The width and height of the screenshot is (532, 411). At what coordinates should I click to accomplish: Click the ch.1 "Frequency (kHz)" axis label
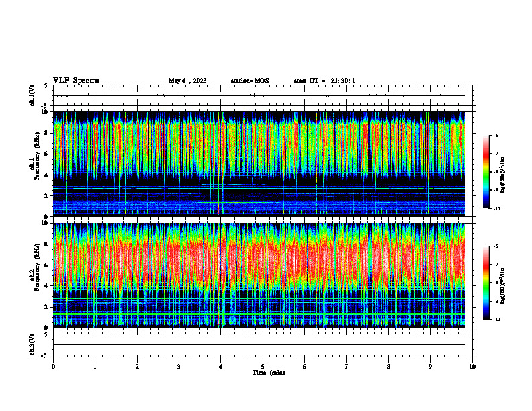(37, 156)
